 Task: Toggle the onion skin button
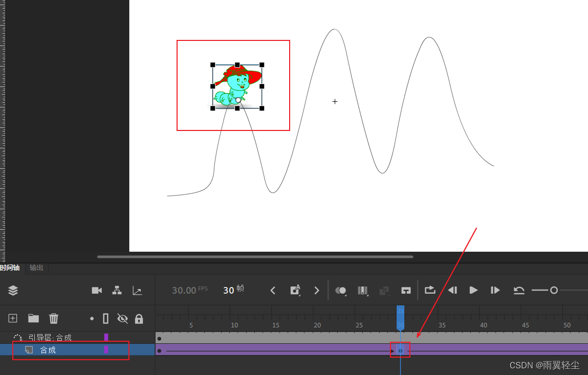pos(340,291)
